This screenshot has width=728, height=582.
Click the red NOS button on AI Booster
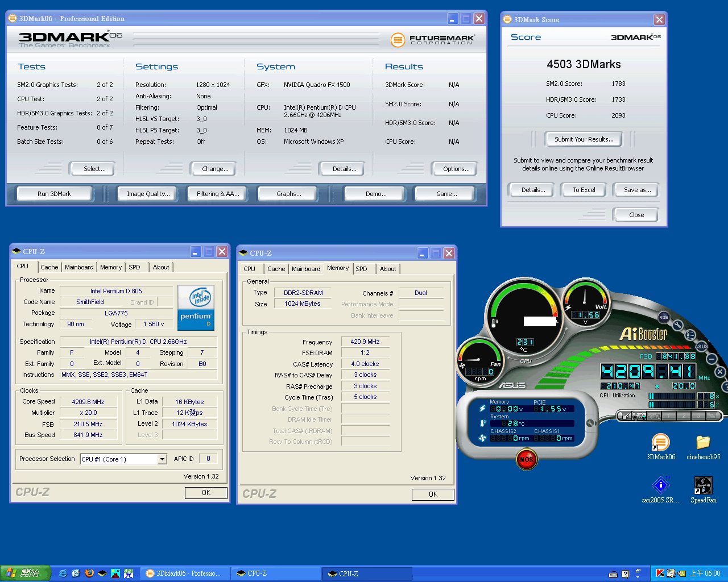point(527,459)
